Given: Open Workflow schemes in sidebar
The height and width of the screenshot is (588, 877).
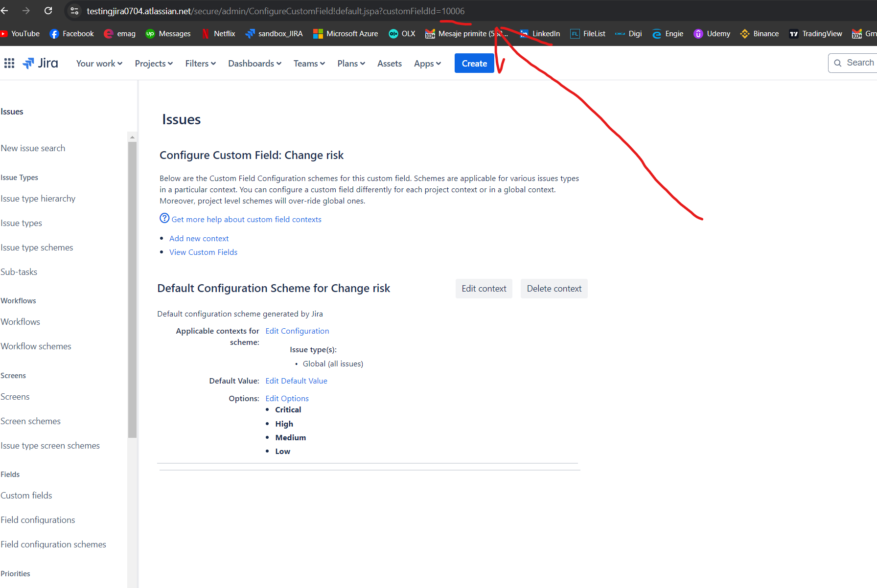Looking at the screenshot, I should coord(36,346).
